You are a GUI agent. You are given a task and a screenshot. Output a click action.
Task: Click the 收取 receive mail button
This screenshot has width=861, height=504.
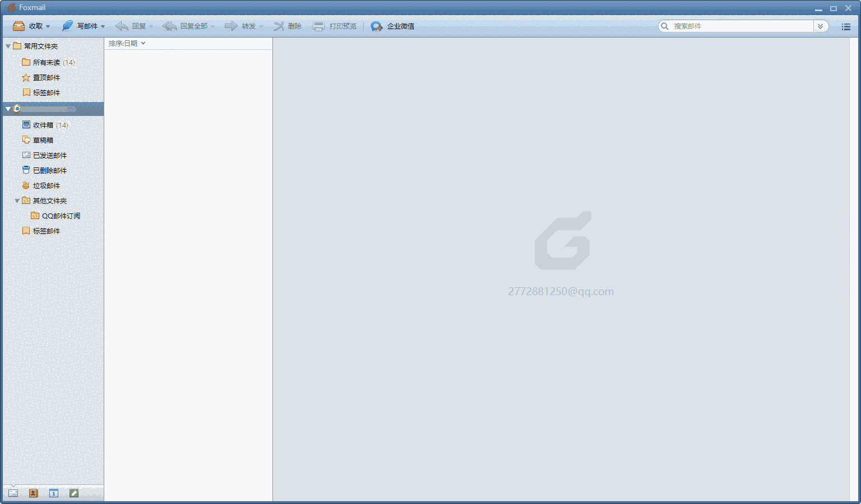coord(27,26)
